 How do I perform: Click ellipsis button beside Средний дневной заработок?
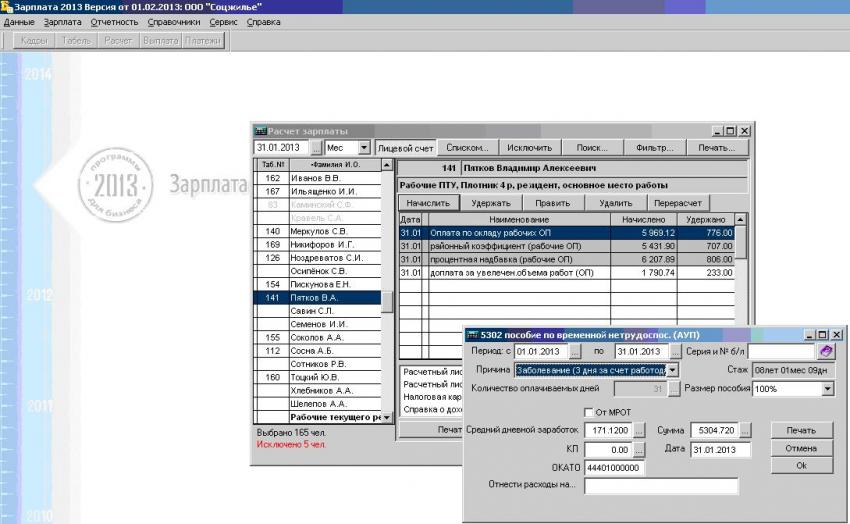click(639, 430)
